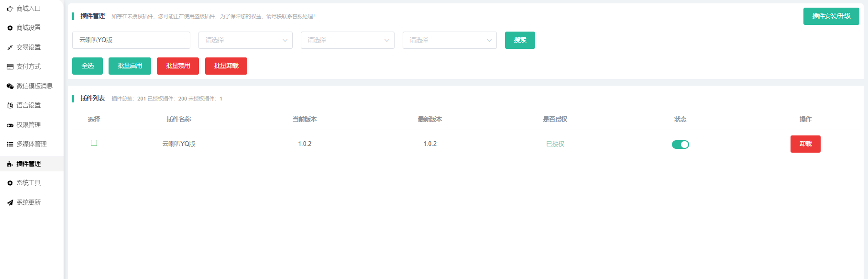Click the 微信模板消息 WeChat icon
868x279 pixels.
(x=10, y=86)
